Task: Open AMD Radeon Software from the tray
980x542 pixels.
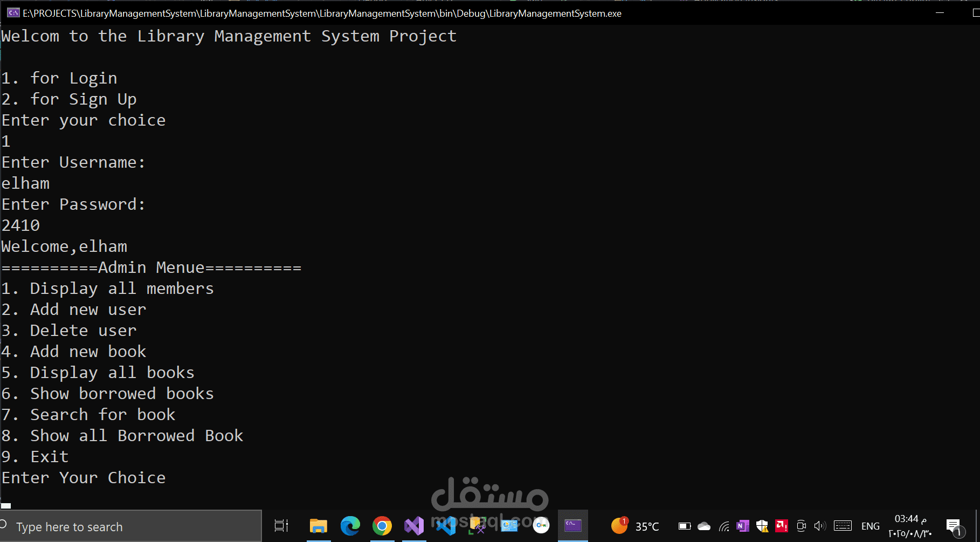Action: coord(781,525)
